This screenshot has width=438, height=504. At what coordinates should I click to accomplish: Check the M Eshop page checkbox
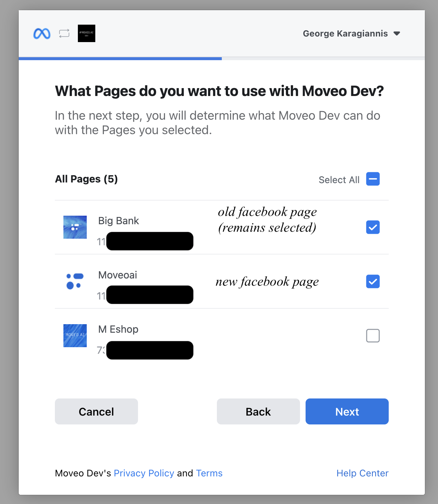tap(373, 336)
